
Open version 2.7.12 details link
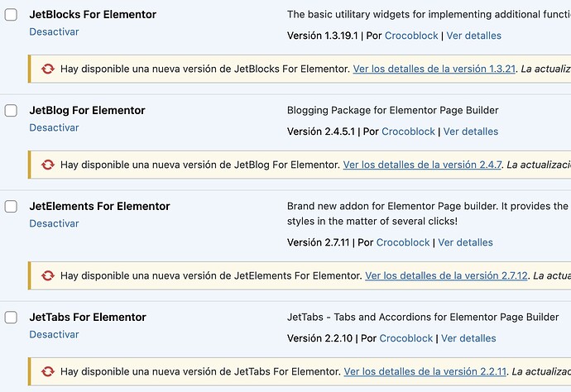click(446, 275)
